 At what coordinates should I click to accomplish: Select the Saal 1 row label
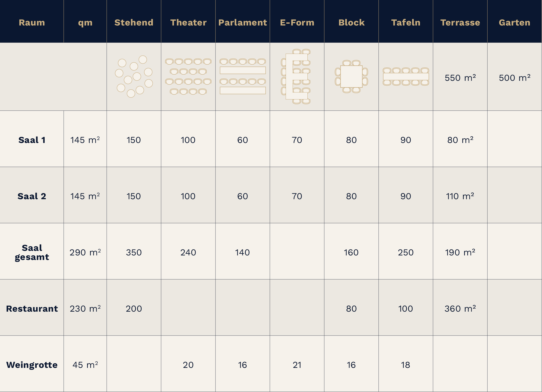point(32,140)
